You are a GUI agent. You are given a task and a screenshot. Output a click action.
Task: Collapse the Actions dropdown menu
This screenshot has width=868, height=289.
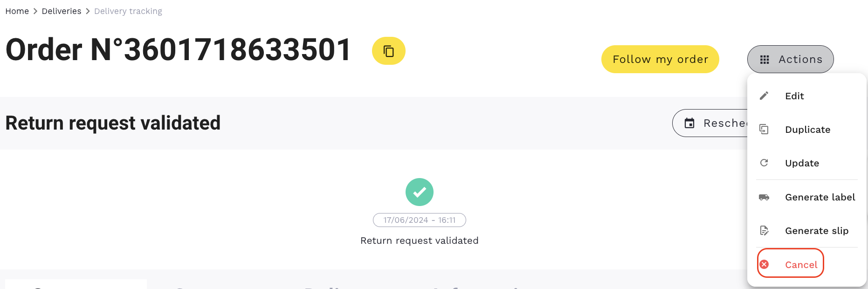pyautogui.click(x=790, y=59)
